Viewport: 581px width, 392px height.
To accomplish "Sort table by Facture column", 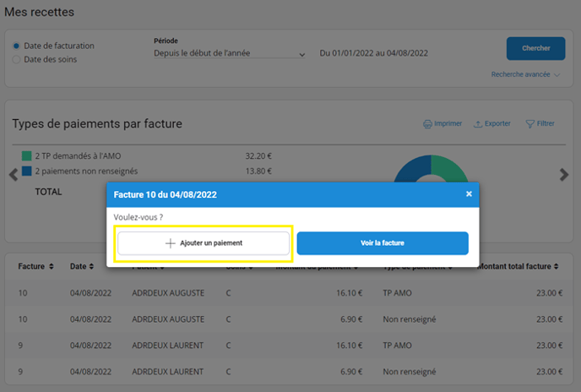I will (36, 266).
